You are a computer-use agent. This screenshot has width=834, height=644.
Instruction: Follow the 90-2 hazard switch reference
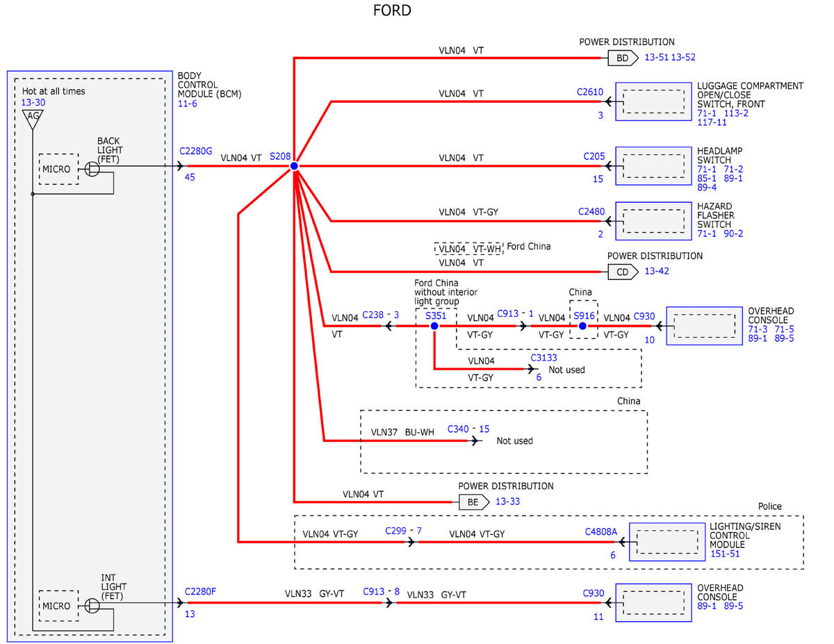coord(733,234)
